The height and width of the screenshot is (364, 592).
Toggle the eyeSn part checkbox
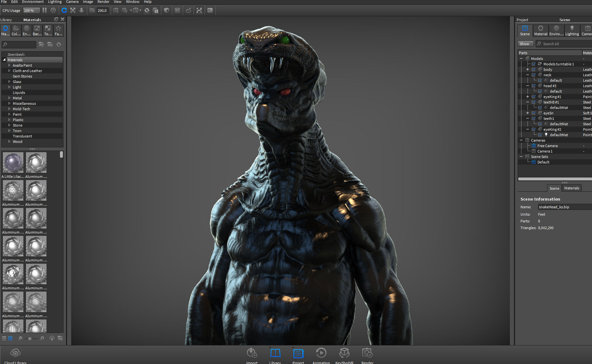[x=534, y=113]
